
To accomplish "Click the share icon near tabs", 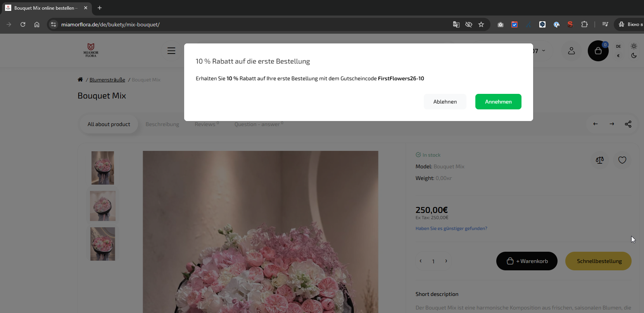I will coord(628,124).
